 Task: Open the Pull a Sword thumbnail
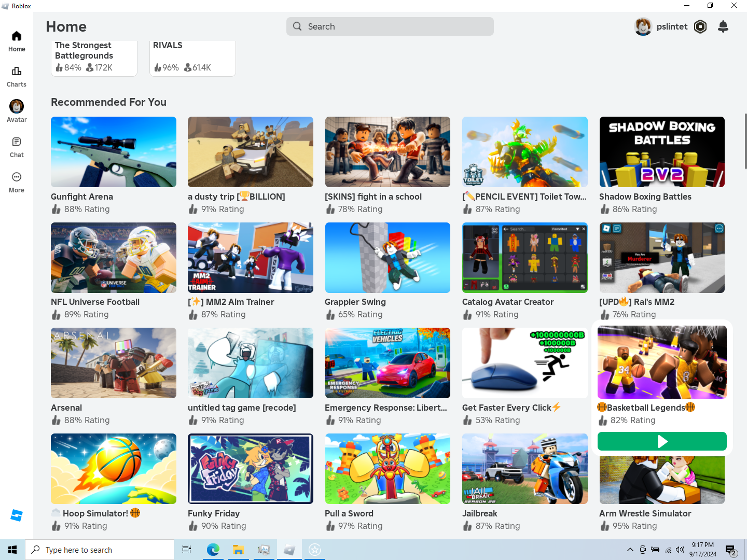click(388, 469)
